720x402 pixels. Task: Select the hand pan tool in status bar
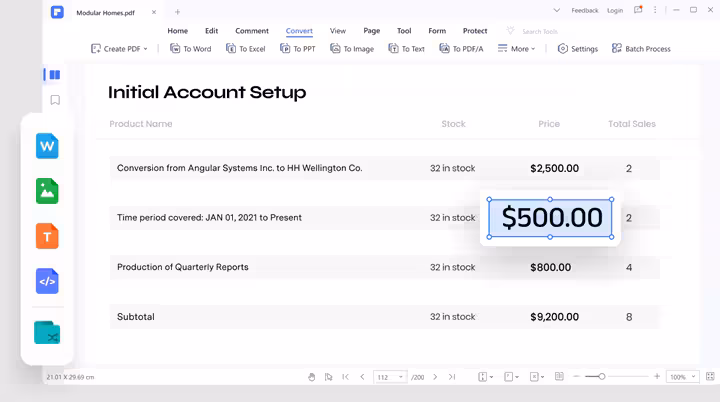point(312,377)
